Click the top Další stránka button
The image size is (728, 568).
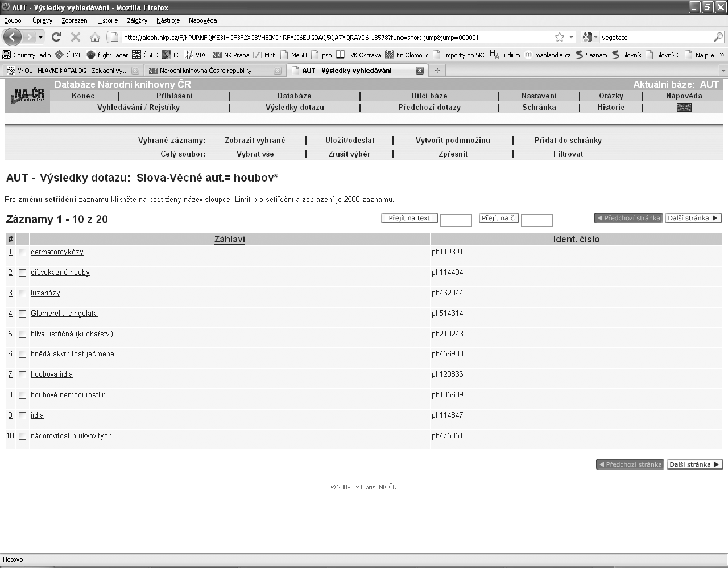[693, 218]
